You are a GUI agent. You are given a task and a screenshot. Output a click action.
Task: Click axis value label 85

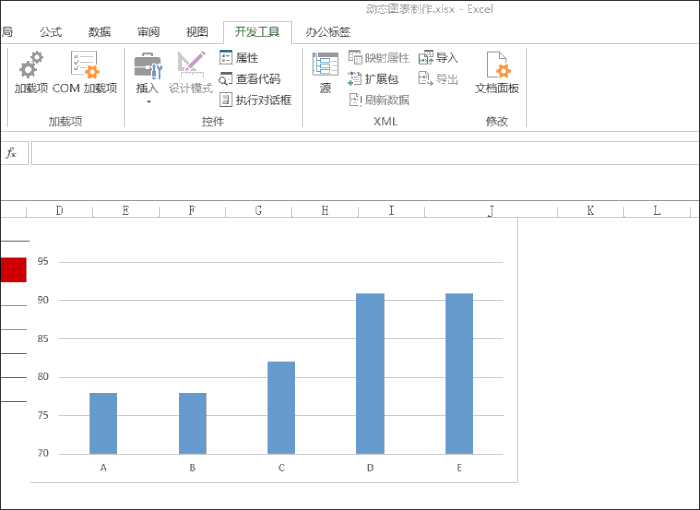[x=43, y=339]
